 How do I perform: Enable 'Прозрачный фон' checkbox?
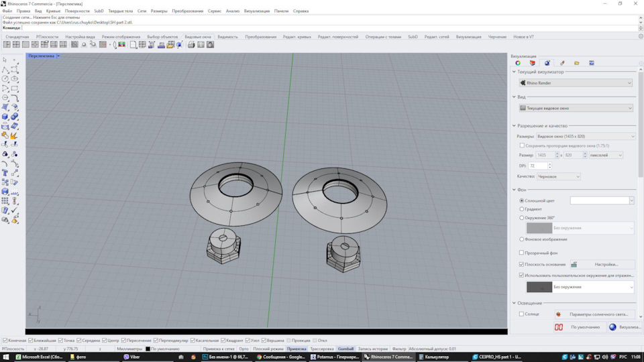(x=522, y=253)
